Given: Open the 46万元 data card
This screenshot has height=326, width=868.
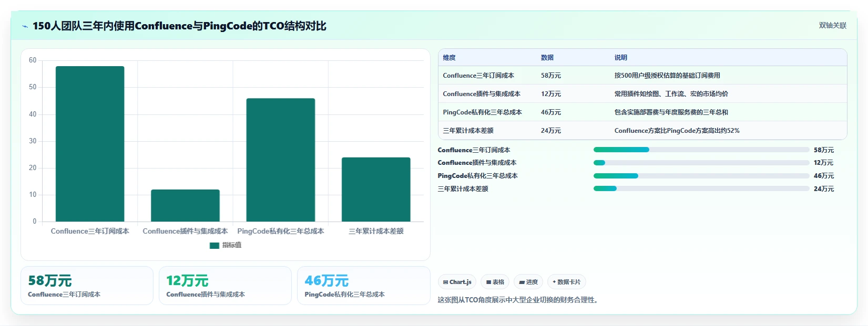Looking at the screenshot, I should coord(363,286).
